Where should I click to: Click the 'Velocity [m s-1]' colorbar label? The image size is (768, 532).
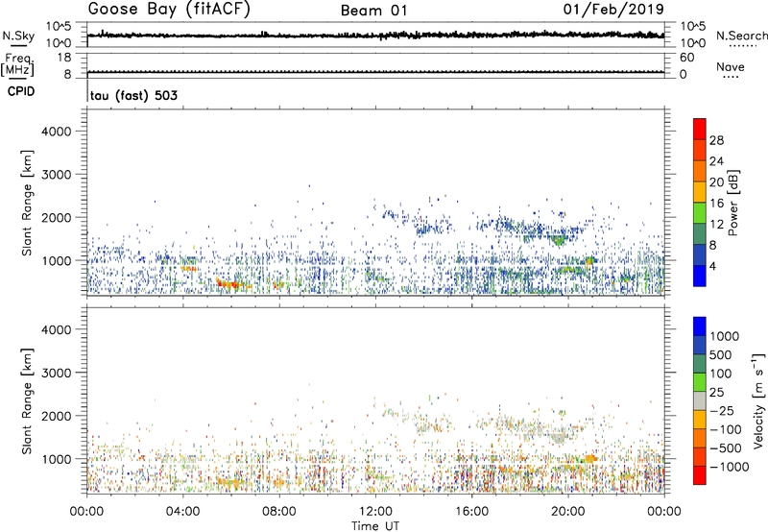coord(758,400)
